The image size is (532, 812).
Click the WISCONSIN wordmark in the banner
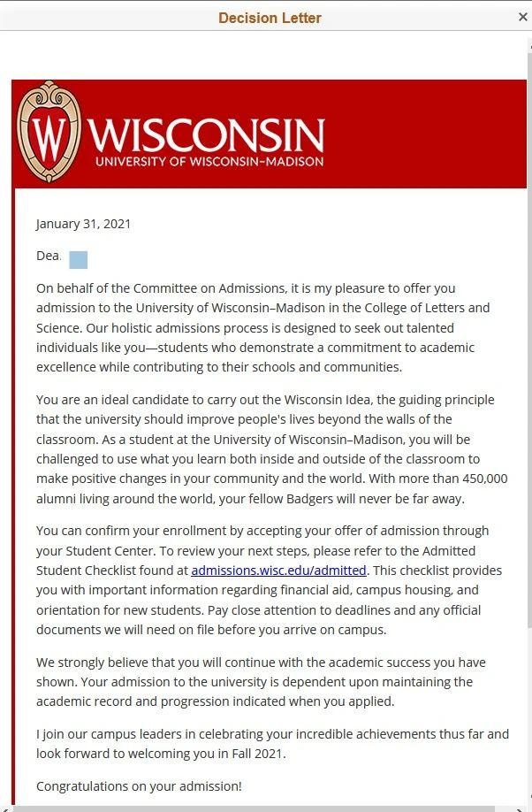(208, 134)
